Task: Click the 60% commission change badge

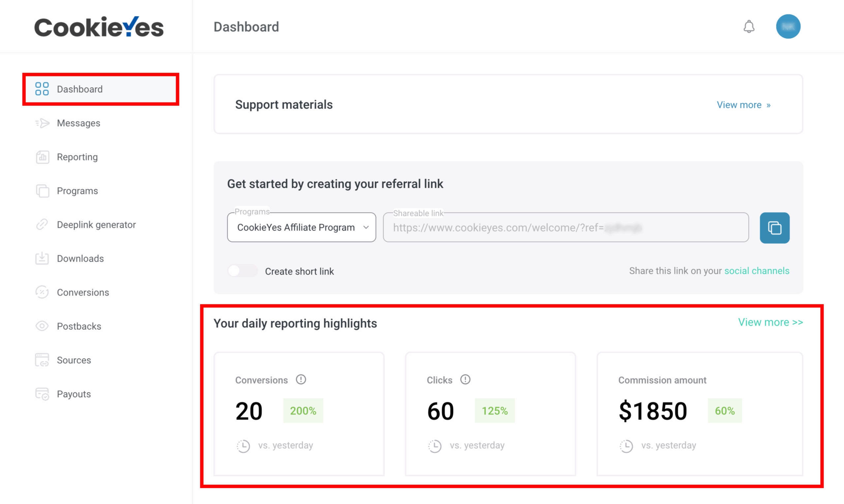Action: coord(725,410)
